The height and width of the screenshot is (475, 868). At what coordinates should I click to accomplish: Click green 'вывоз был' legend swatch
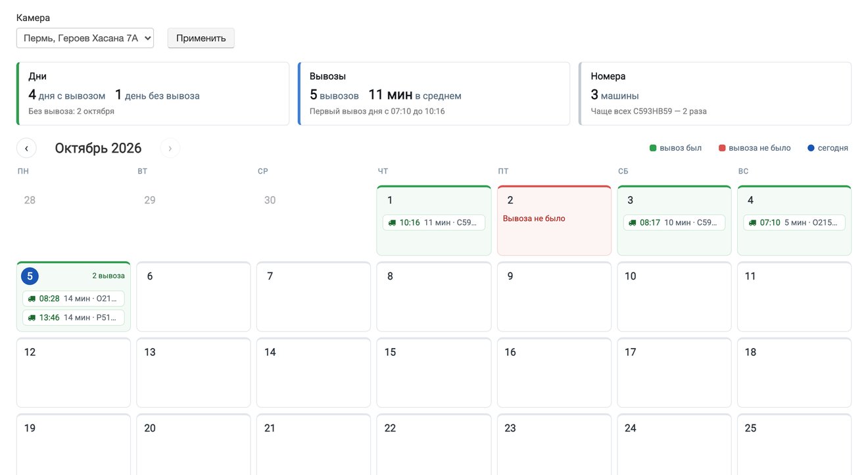pyautogui.click(x=653, y=148)
